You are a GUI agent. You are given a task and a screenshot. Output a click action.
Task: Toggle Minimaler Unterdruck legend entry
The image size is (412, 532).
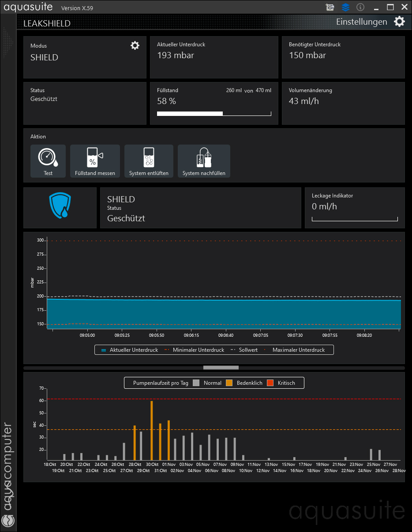pyautogui.click(x=194, y=350)
